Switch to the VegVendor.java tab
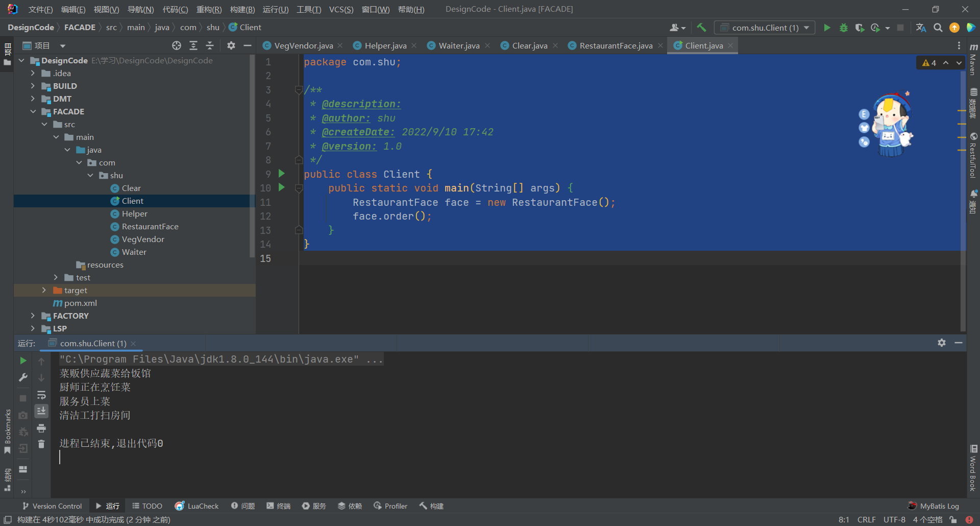This screenshot has width=980, height=526. 303,45
